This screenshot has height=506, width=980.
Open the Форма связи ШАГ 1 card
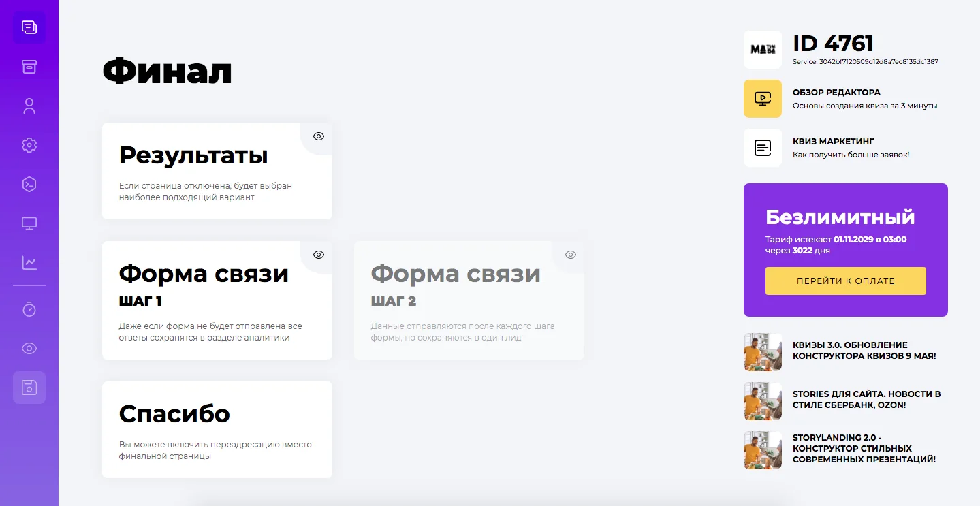click(217, 300)
